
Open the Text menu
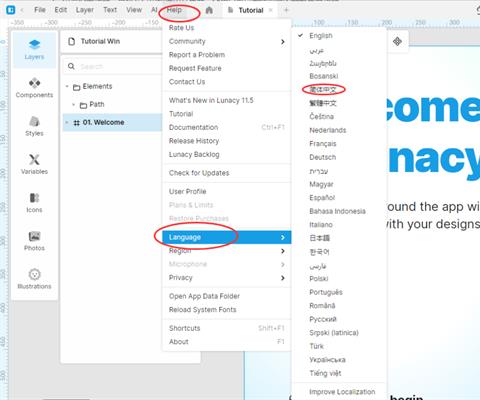click(x=110, y=10)
